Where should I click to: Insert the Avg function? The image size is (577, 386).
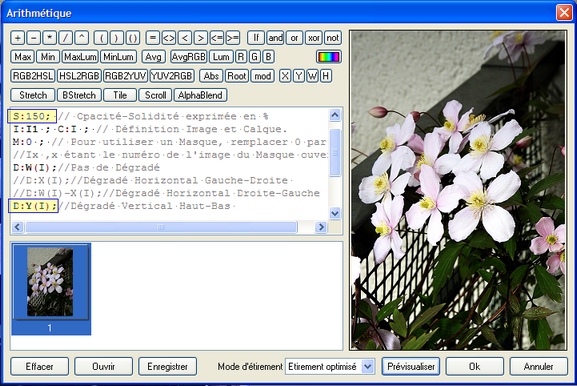pyautogui.click(x=153, y=57)
